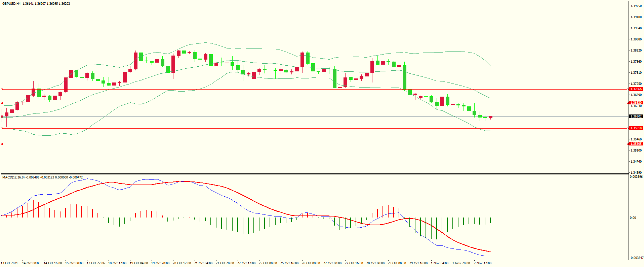644x267 pixels.
Task: Click the MACD zero level label 0.00
Action: [633, 218]
